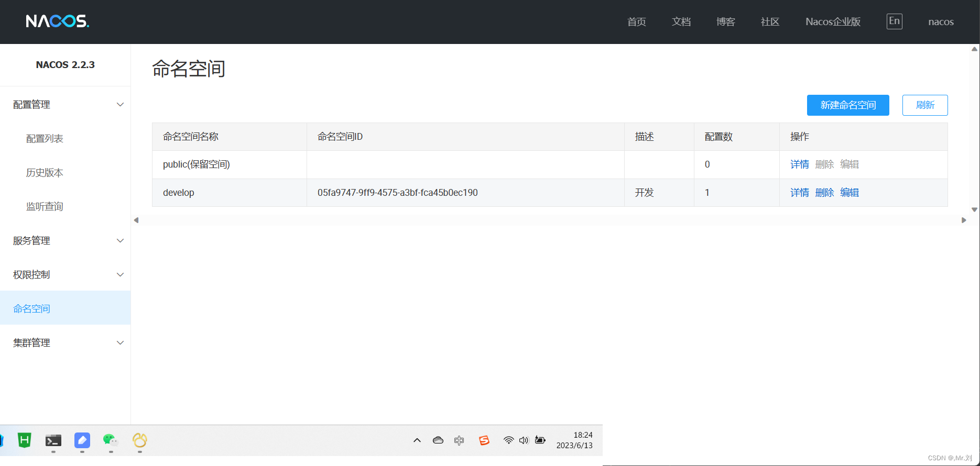Click config count 0 in public row
Image resolution: width=980 pixels, height=466 pixels.
pos(737,164)
